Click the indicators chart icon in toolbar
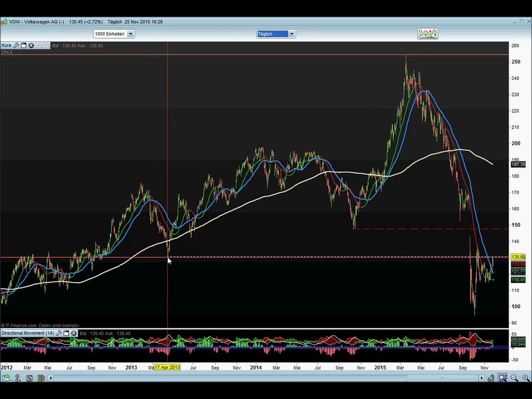 [427, 34]
